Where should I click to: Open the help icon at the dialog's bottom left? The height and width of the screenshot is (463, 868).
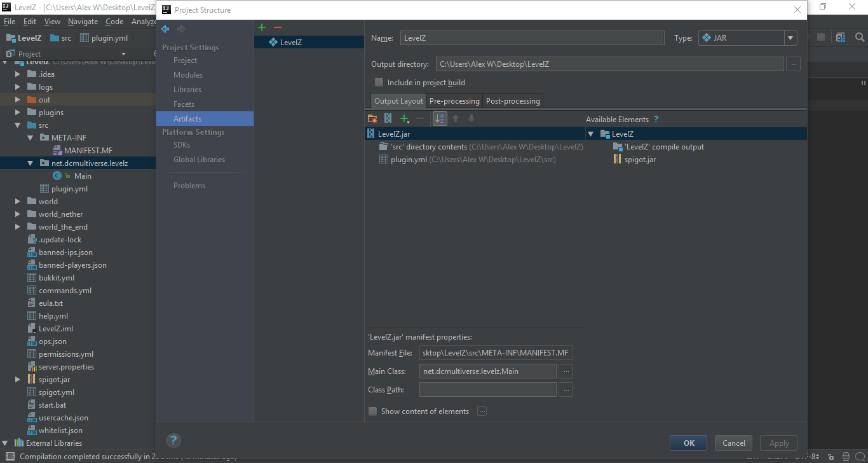pos(173,440)
